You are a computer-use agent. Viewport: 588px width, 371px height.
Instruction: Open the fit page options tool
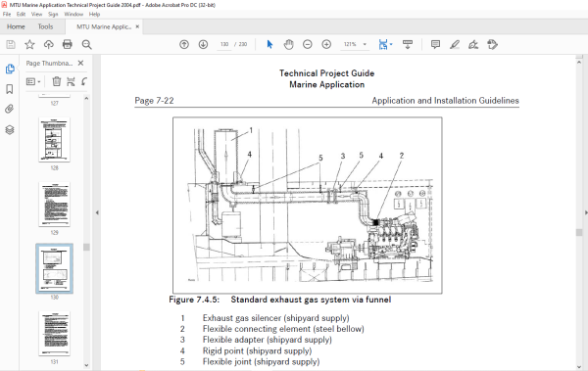[383, 44]
